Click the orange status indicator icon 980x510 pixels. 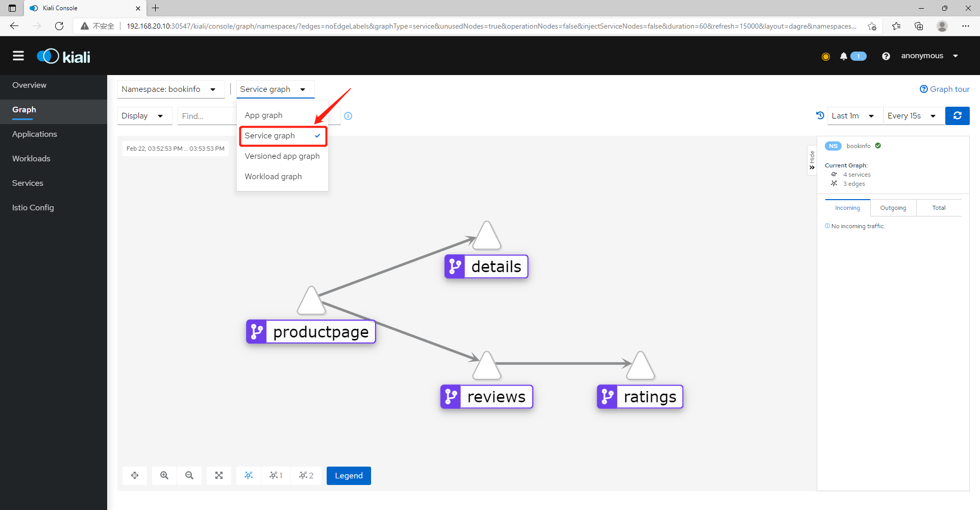tap(826, 56)
